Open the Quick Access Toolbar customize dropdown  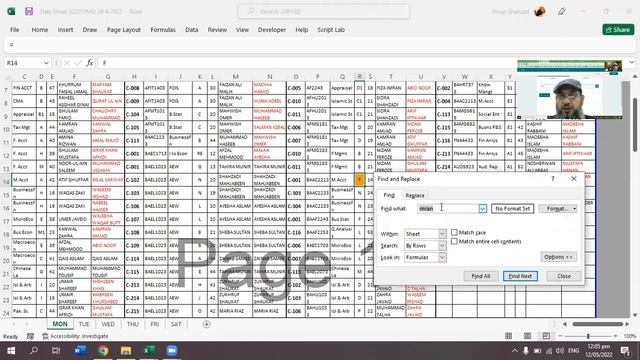click(x=11, y=45)
